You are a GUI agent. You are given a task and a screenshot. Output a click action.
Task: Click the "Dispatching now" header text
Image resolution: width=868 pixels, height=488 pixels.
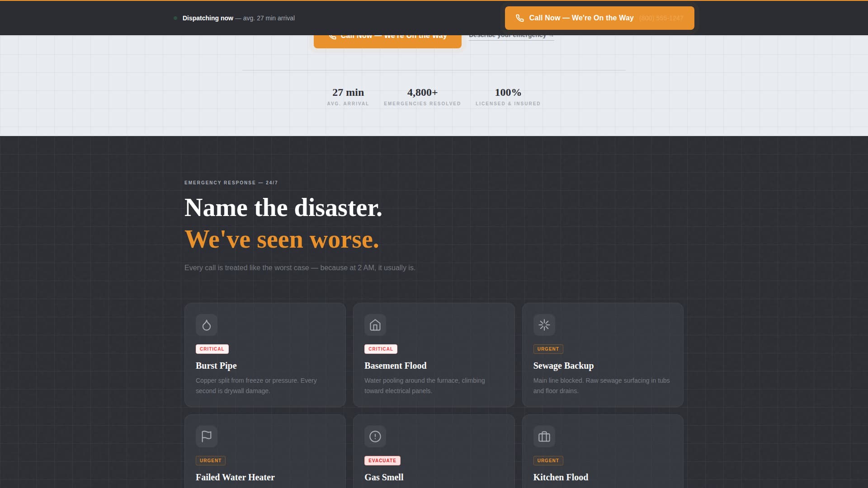(208, 18)
